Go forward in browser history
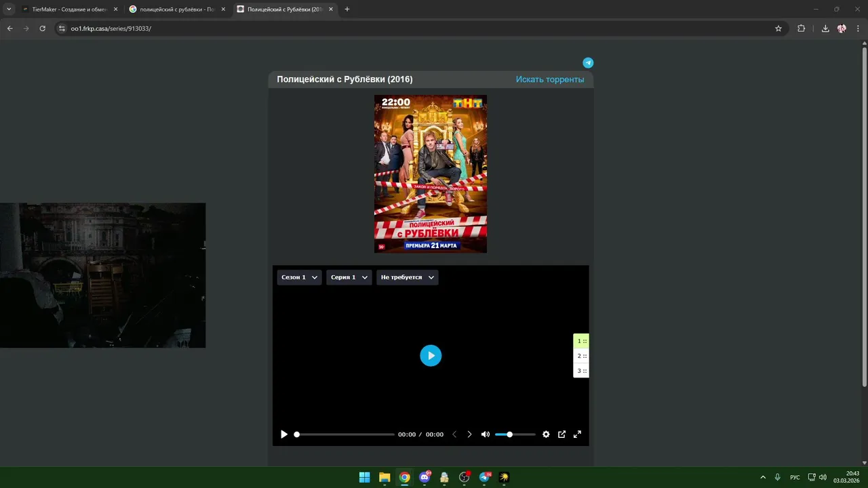This screenshot has height=488, width=868. click(26, 28)
